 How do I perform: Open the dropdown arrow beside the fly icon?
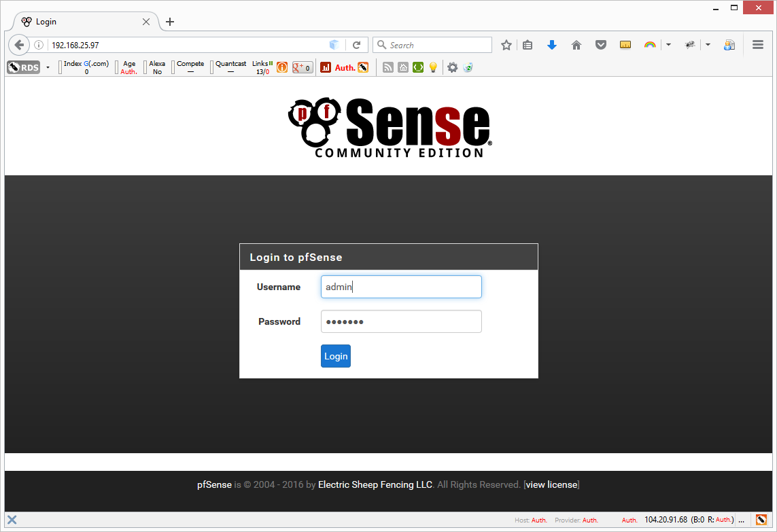point(708,45)
